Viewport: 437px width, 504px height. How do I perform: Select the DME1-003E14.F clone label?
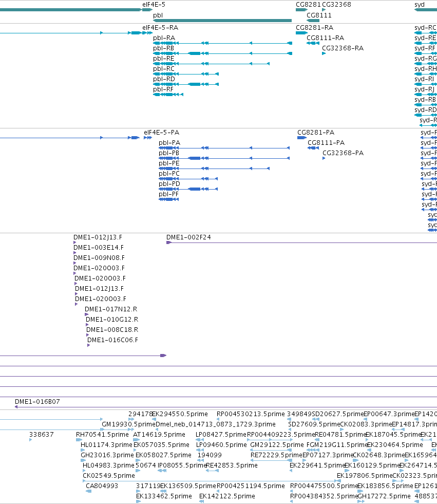pyautogui.click(x=98, y=248)
